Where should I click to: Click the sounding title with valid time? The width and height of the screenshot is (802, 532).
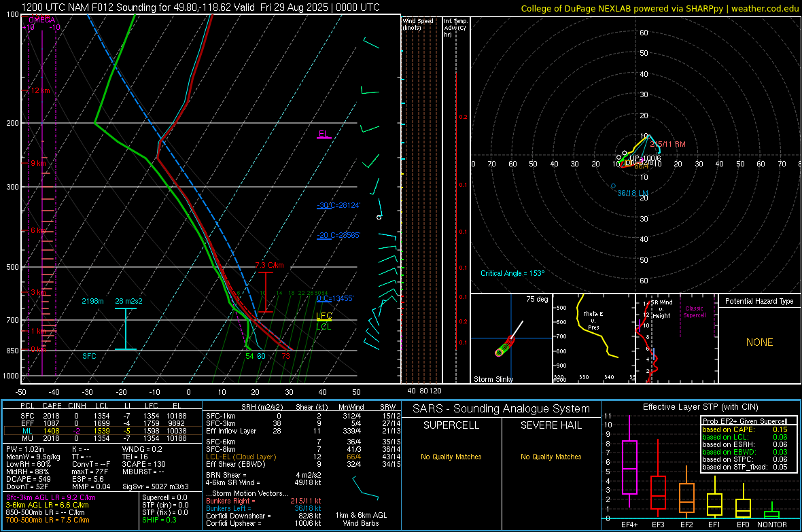pos(201,7)
